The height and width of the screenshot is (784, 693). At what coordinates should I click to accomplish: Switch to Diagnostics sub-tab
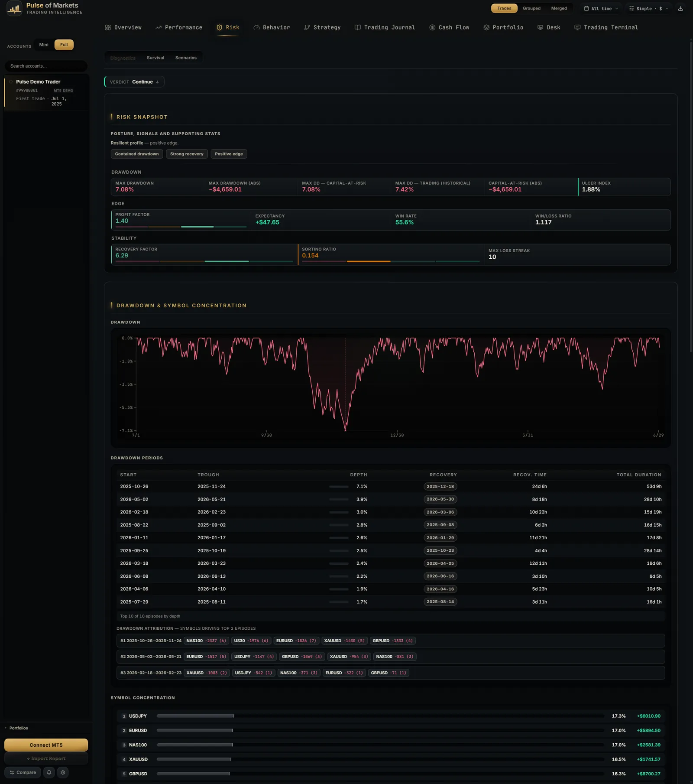(123, 58)
